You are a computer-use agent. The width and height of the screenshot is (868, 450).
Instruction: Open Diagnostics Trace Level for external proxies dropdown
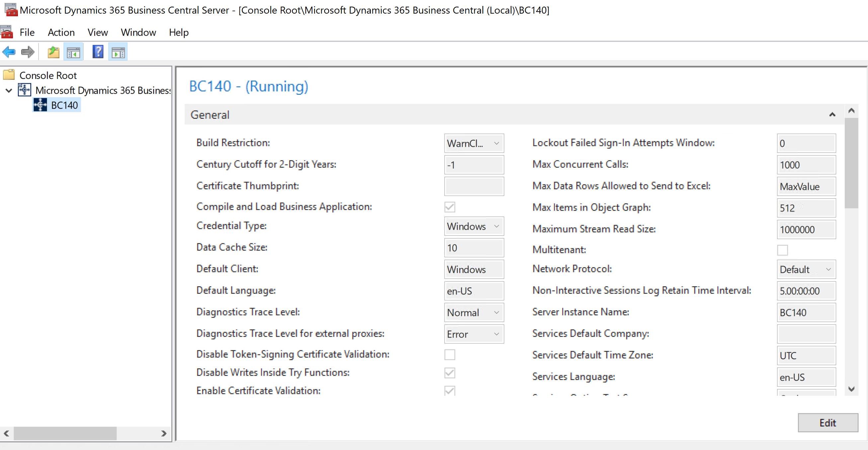point(474,334)
